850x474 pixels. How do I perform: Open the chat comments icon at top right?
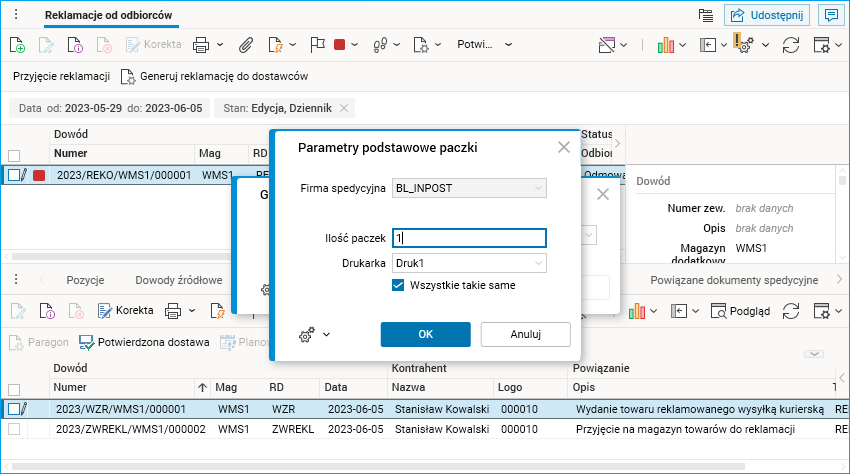click(x=828, y=15)
